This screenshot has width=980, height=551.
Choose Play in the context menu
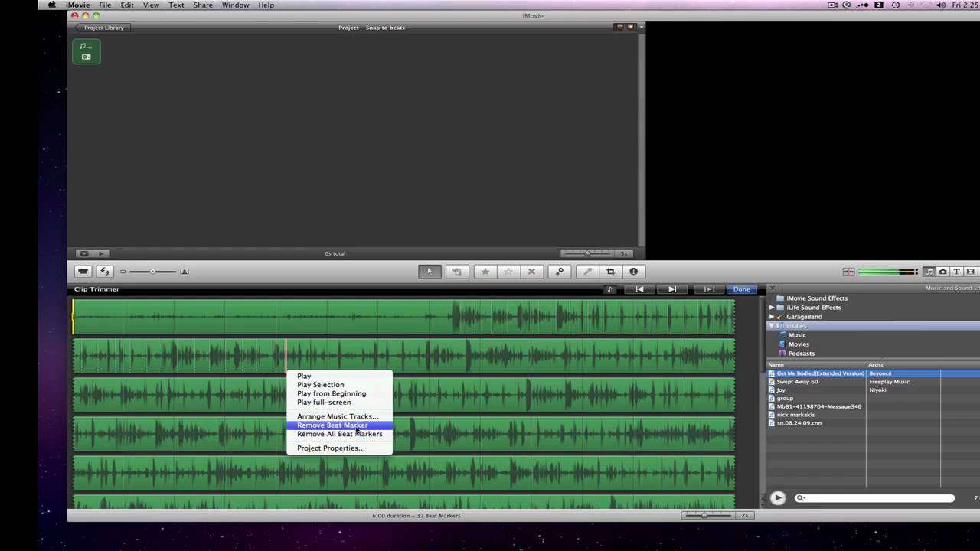pos(339,377)
